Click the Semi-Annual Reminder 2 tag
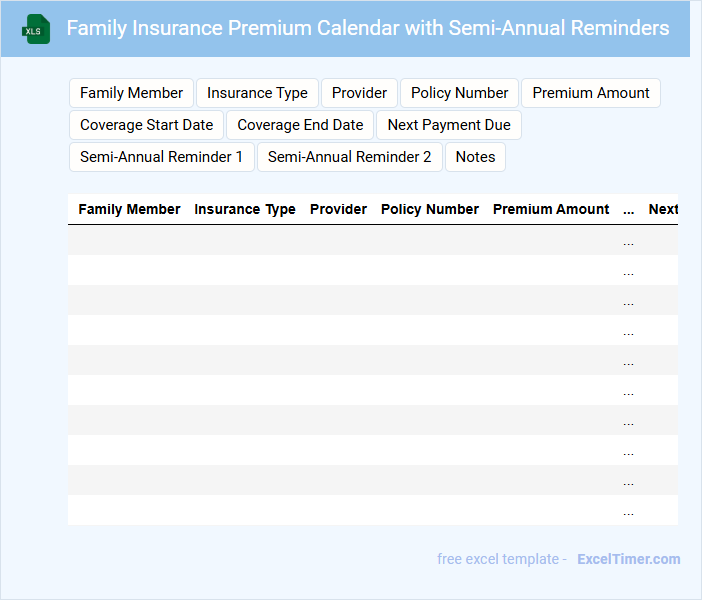 tap(349, 157)
